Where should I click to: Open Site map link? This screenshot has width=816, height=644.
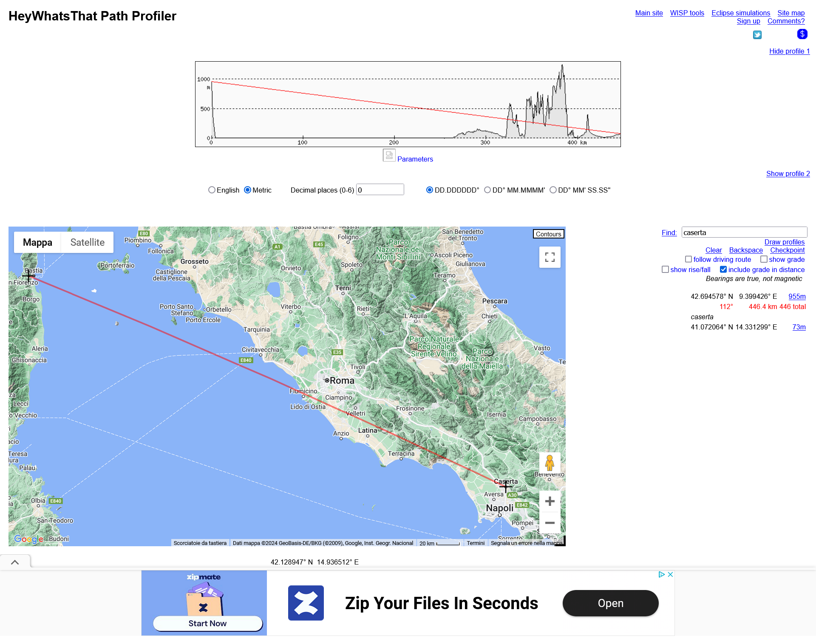(x=791, y=13)
